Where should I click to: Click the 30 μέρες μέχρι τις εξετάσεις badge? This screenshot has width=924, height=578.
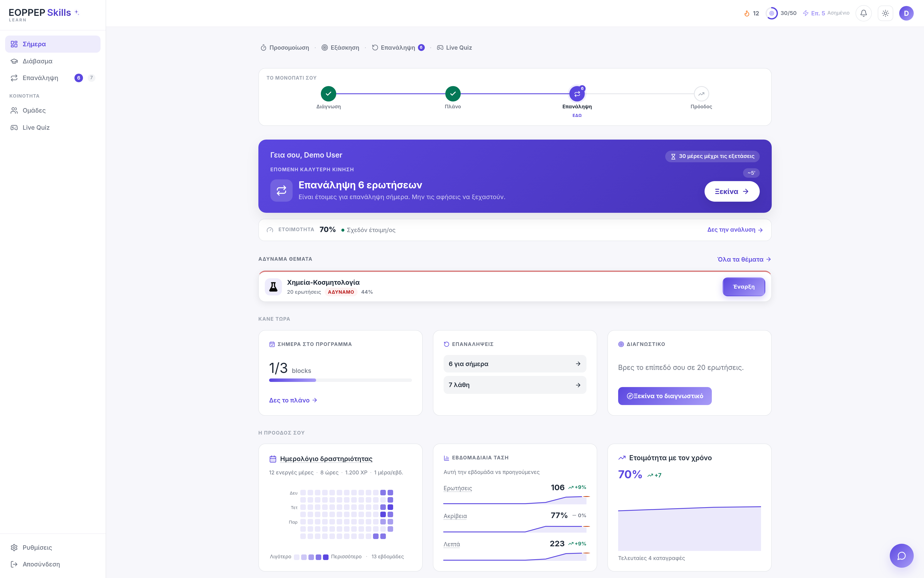point(712,156)
